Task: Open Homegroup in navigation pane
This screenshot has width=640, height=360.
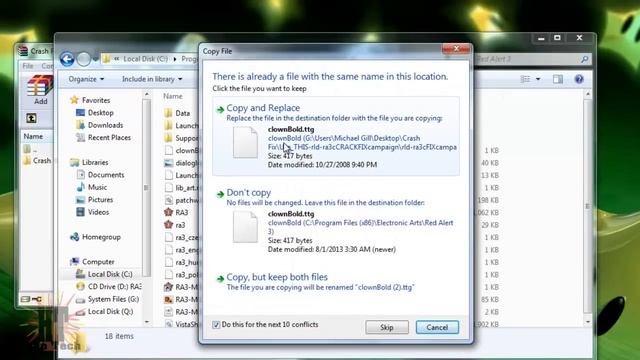Action: (x=101, y=237)
